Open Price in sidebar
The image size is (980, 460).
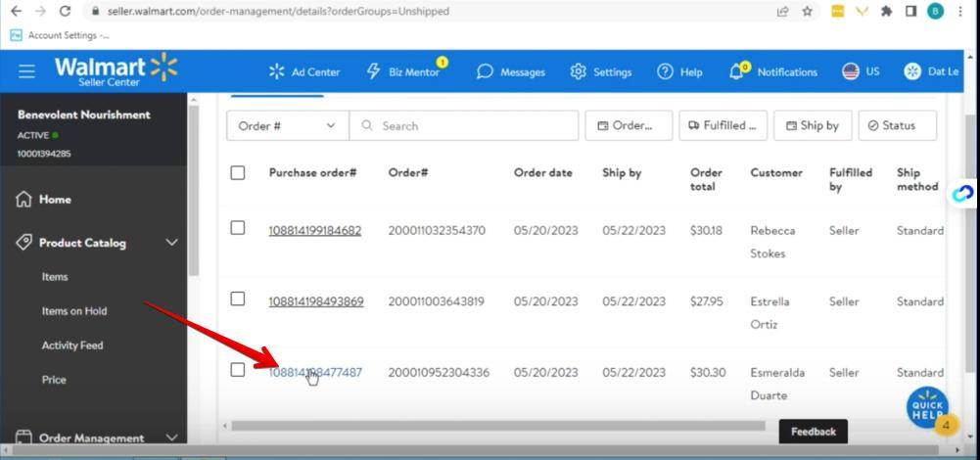click(x=54, y=380)
